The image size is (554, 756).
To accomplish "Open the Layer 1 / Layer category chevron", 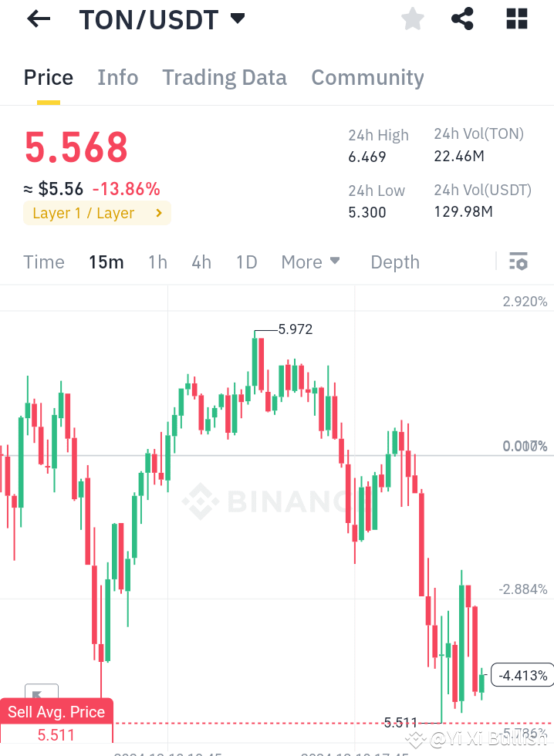I will coord(160,213).
